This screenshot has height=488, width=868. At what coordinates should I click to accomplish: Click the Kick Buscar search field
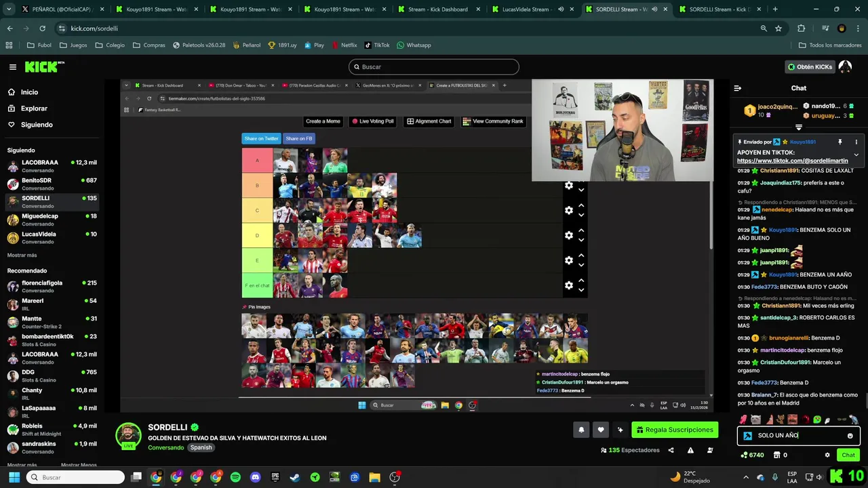(x=433, y=66)
